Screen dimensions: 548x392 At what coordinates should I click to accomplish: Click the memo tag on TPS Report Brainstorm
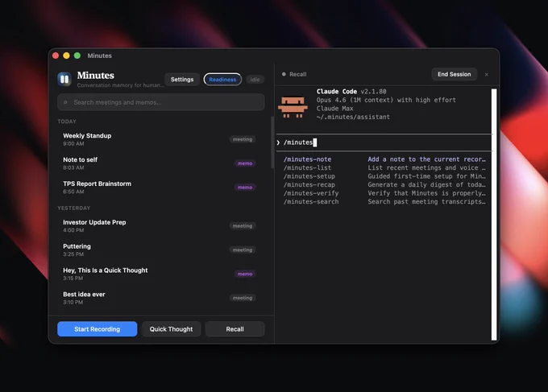[x=245, y=188]
